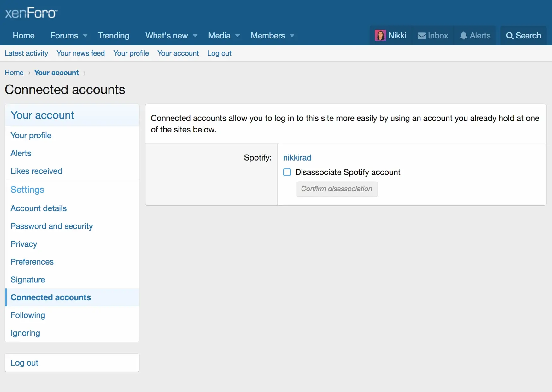Go to the Trending tab
Image resolution: width=552 pixels, height=392 pixels.
coord(114,36)
